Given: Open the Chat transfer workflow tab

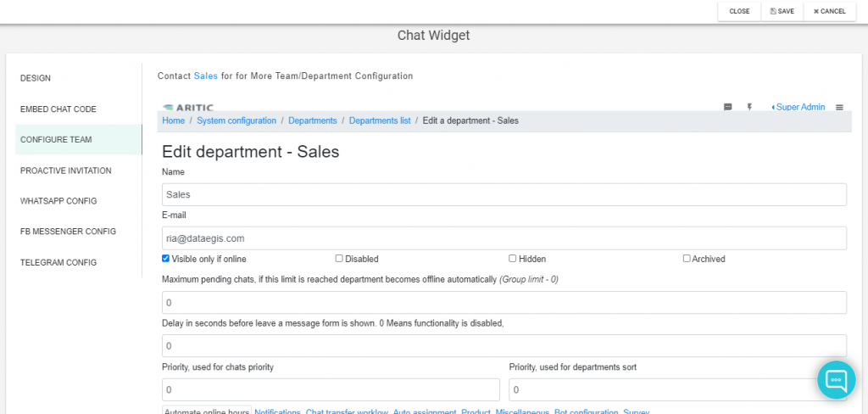Looking at the screenshot, I should 347,411.
